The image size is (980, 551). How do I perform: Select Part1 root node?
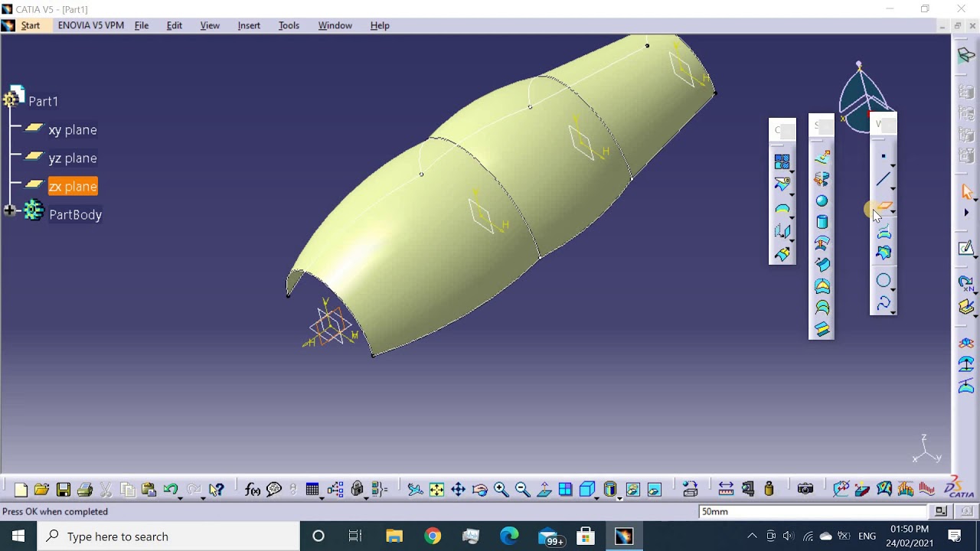click(x=43, y=101)
